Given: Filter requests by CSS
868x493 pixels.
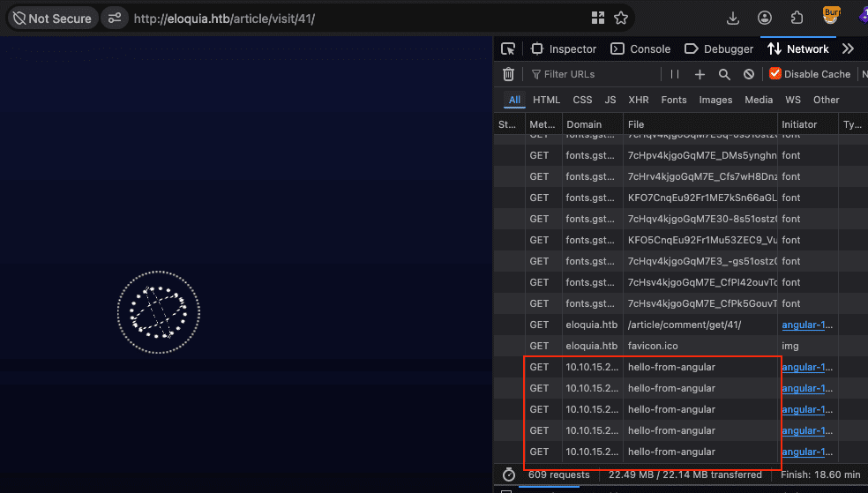Looking at the screenshot, I should [582, 100].
